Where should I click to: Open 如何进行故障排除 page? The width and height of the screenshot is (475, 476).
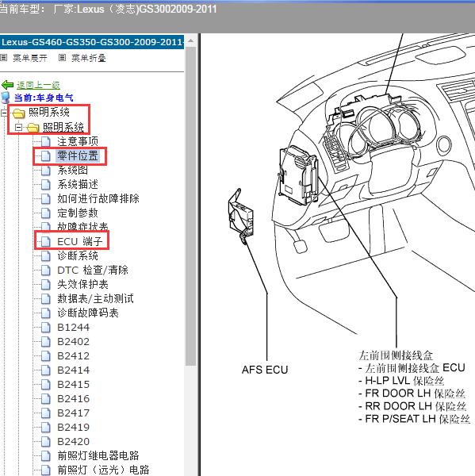click(x=98, y=198)
